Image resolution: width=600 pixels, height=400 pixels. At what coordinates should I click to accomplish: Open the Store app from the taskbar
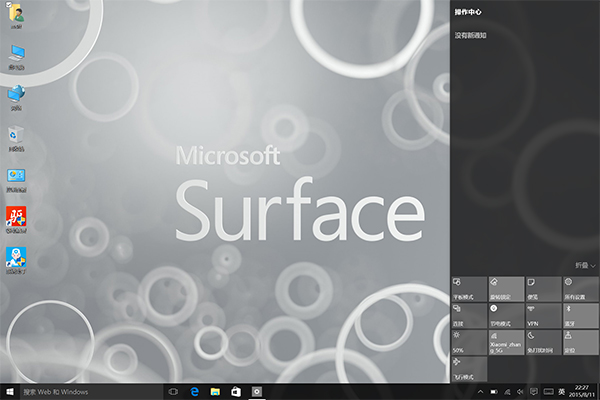click(236, 392)
